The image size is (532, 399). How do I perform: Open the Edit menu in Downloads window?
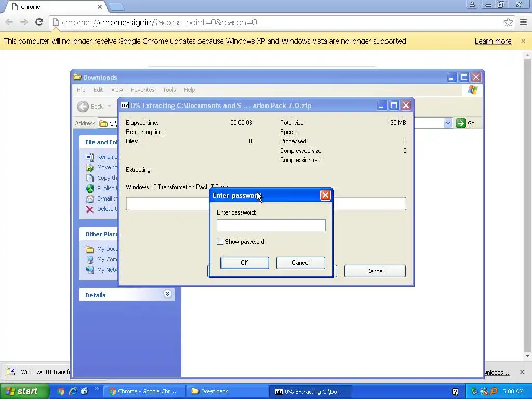98,90
